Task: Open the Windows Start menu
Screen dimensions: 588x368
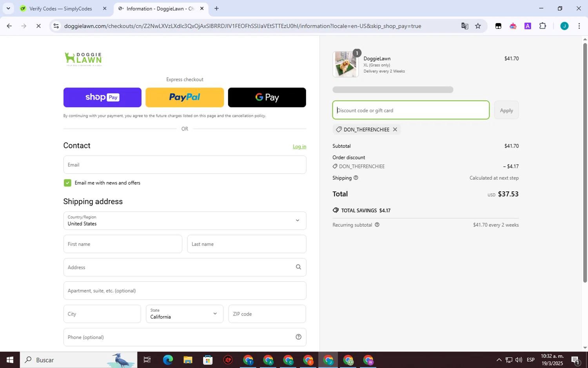Action: 10,360
